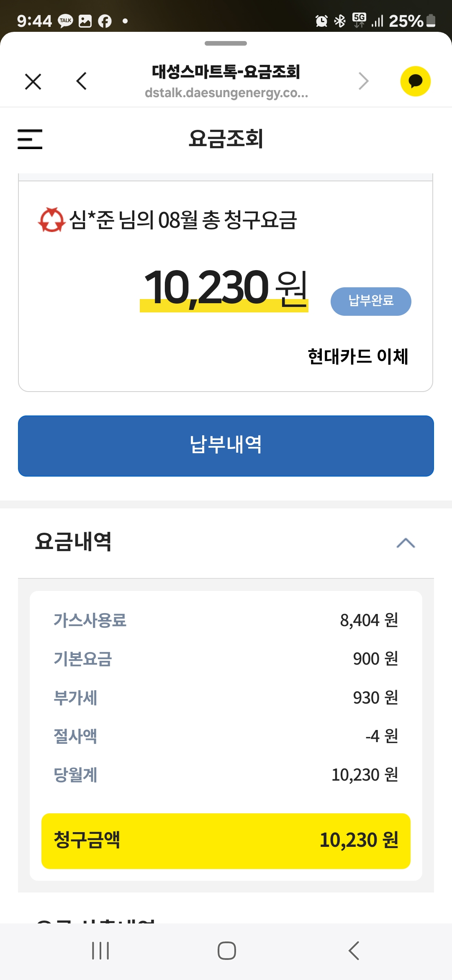Go forward using the header forward arrow
The height and width of the screenshot is (980, 452).
click(363, 81)
